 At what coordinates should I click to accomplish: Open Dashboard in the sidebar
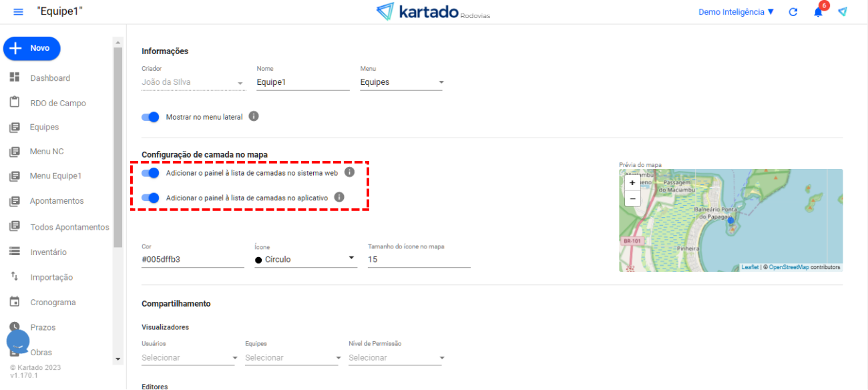pos(49,78)
